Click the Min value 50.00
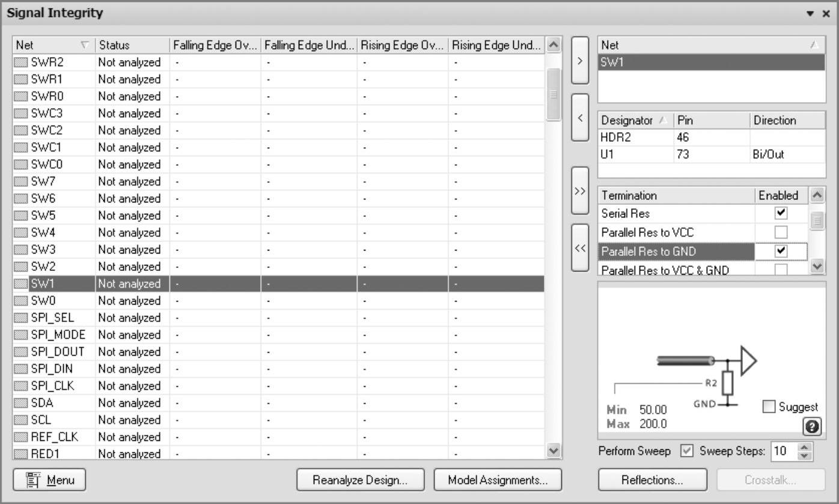 (653, 410)
